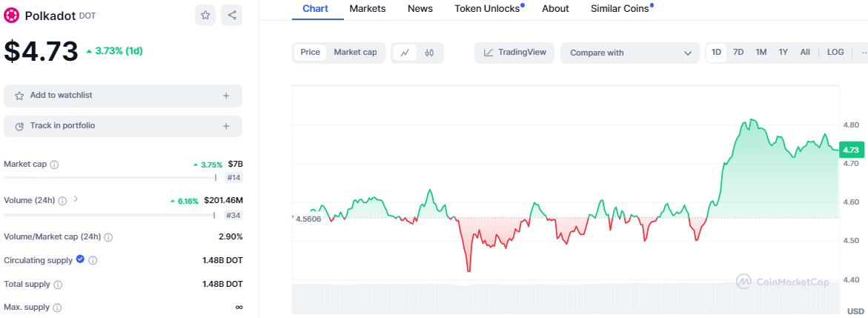868x318 pixels.
Task: Click Add to watchlist button
Action: coord(123,96)
